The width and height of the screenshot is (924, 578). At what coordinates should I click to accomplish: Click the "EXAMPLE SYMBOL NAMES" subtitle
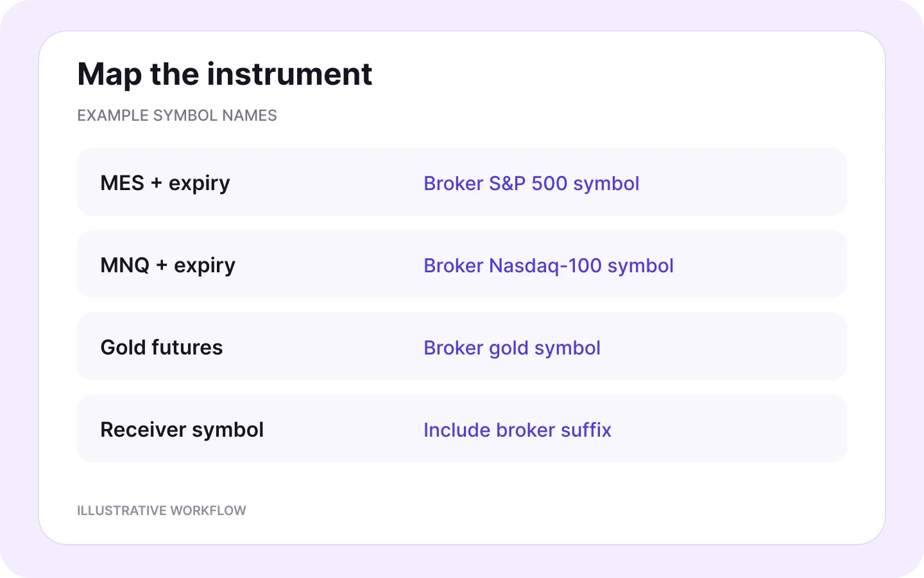tap(177, 116)
